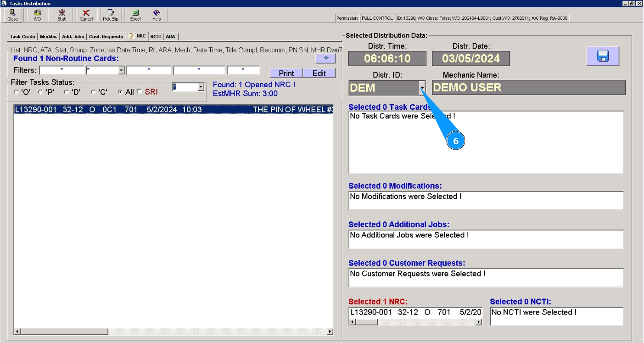Click the Close toolbar icon
Viewport: 644px width, 343px height.
(x=13, y=15)
